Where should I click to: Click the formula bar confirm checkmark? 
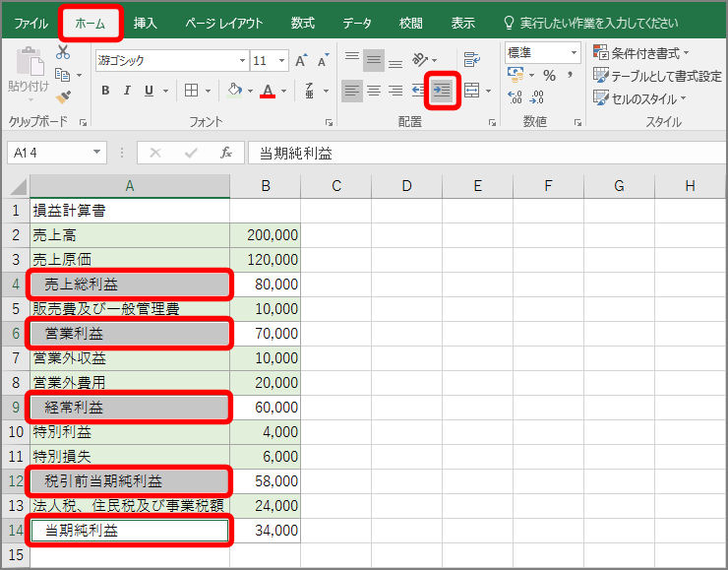(x=191, y=153)
